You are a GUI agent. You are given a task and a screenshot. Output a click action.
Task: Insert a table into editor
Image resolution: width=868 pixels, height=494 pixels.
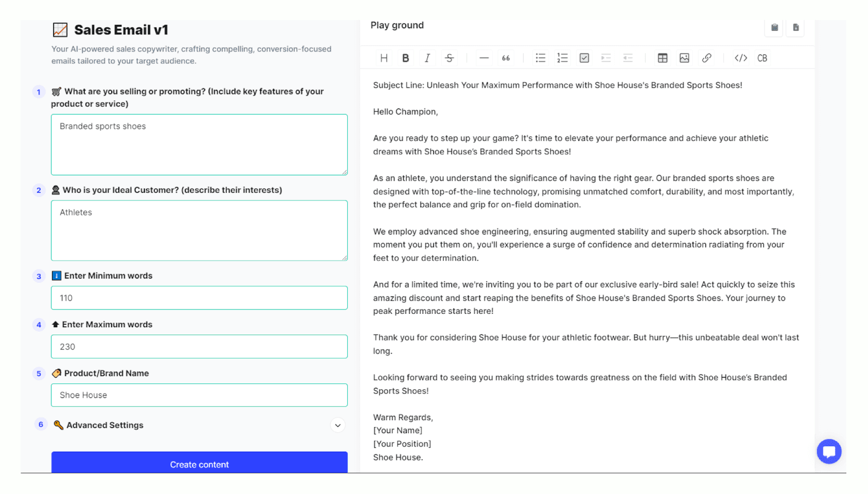tap(662, 58)
